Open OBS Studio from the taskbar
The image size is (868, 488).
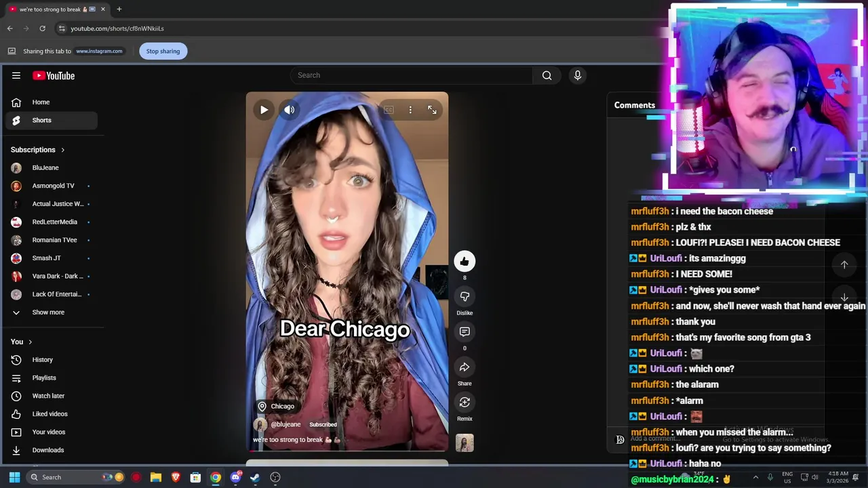[275, 477]
